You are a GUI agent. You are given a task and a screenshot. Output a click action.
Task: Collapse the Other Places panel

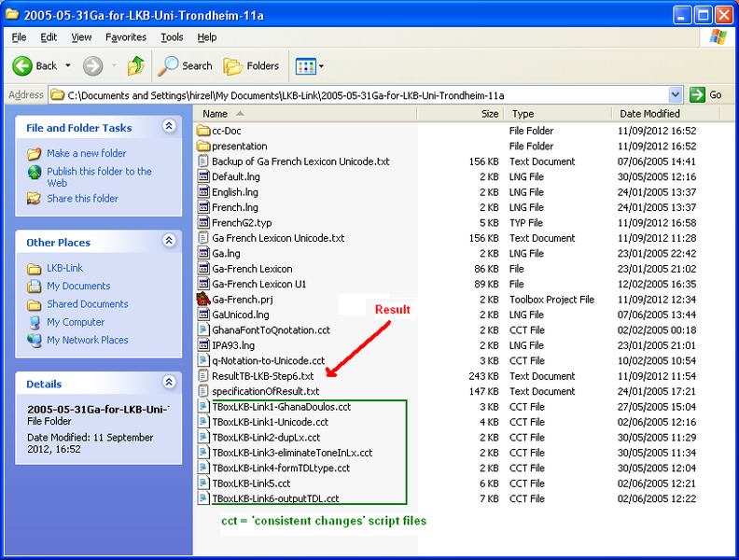[x=169, y=241]
